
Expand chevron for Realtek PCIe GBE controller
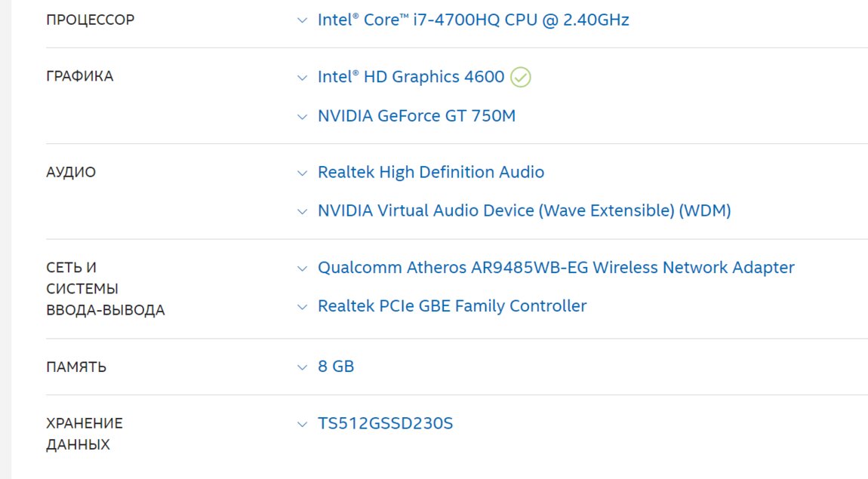tap(303, 307)
